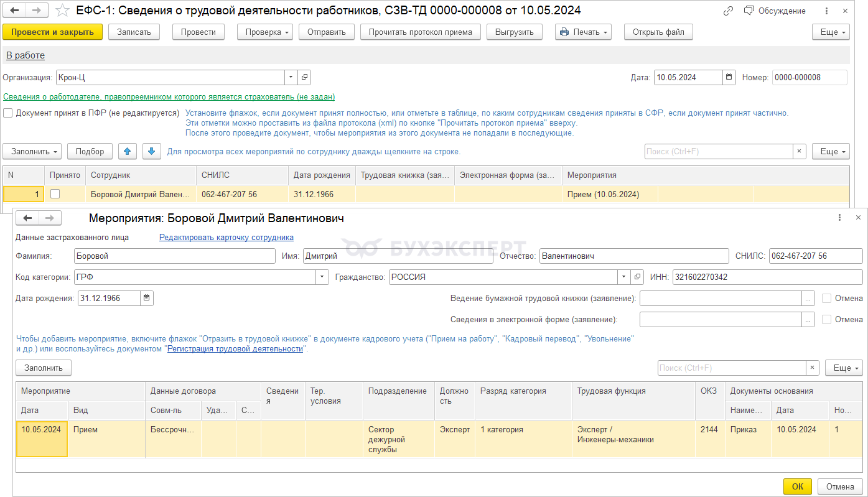Open organization Крон-Ц card via open icon
The width and height of the screenshot is (868, 497).
pos(304,78)
